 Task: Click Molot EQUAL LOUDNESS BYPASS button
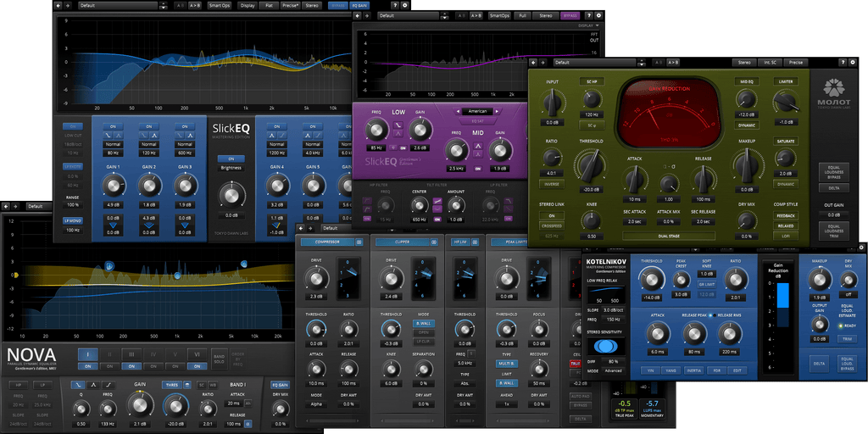pyautogui.click(x=834, y=172)
